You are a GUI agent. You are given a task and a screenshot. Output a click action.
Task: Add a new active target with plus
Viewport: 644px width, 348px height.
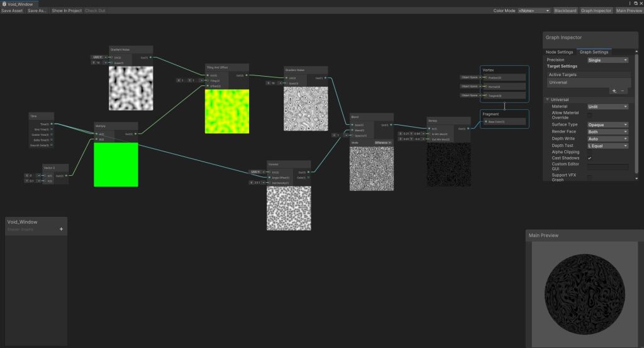[614, 91]
